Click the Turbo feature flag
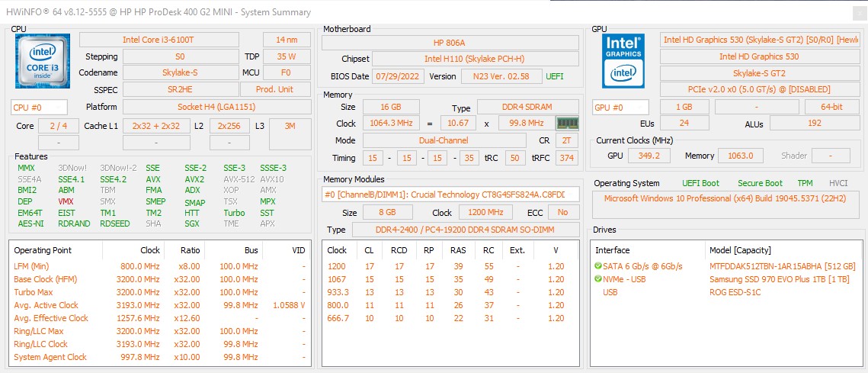868x373 pixels. [x=234, y=213]
